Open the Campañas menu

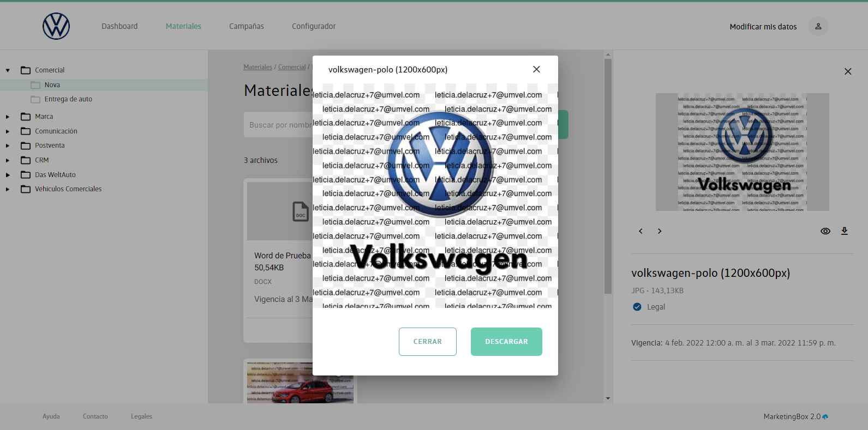click(x=247, y=26)
